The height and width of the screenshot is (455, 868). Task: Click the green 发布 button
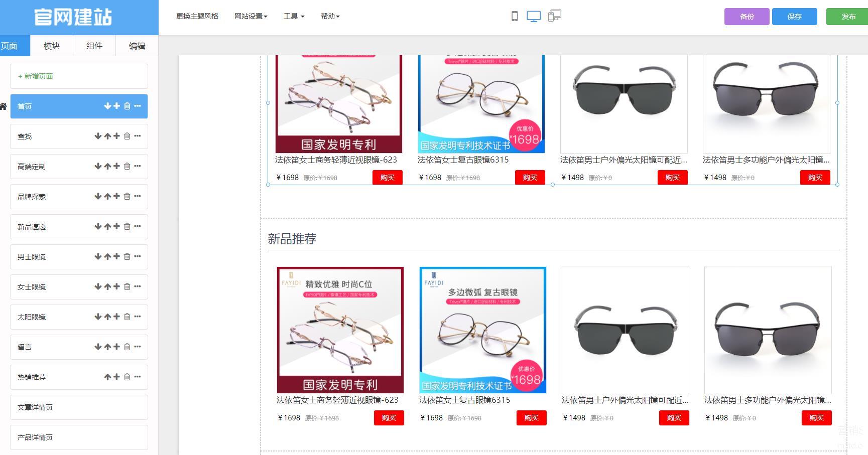(x=848, y=17)
